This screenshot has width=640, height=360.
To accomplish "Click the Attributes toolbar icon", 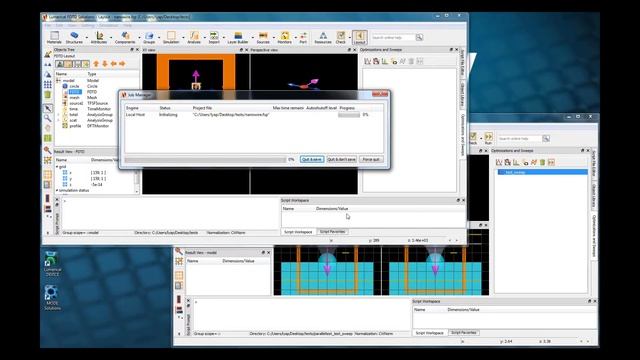I will tap(99, 37).
